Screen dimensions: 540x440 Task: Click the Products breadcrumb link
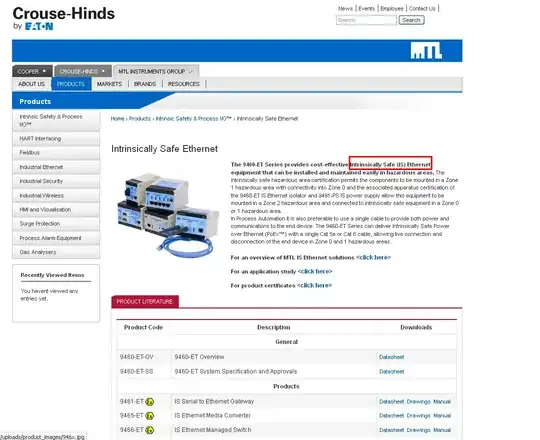[140, 119]
